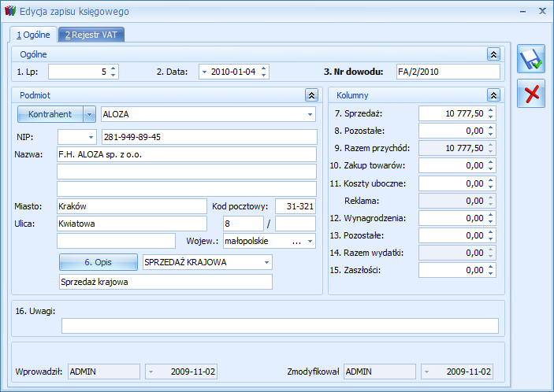
Task: Click the Kontrahent button
Action: click(x=50, y=114)
